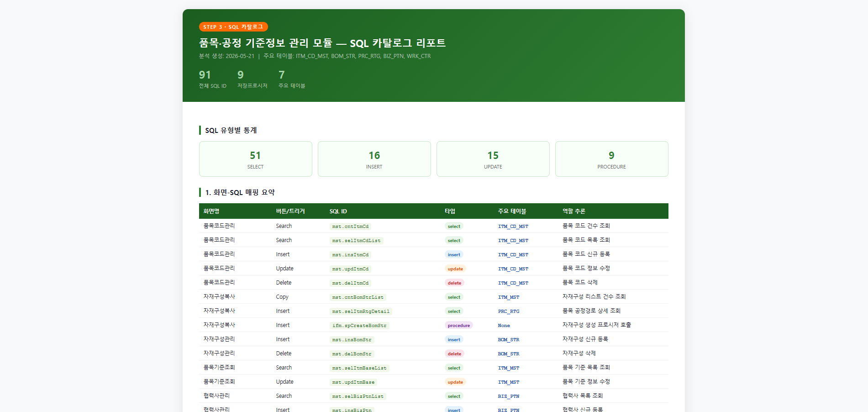Select SQL ID mst.delBomStr
868x412 pixels.
(x=352, y=354)
